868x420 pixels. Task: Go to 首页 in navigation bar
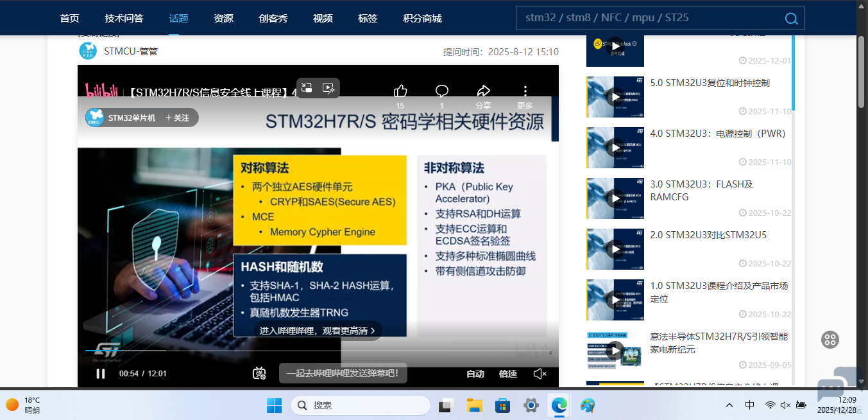[x=69, y=18]
